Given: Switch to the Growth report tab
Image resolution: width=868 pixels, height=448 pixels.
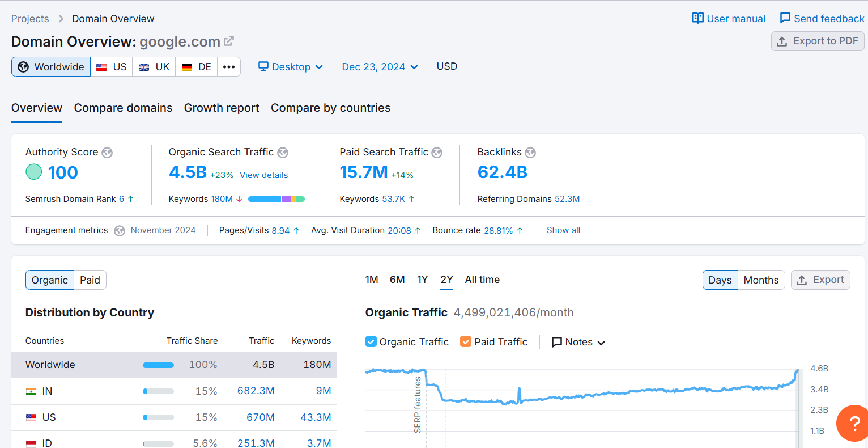Looking at the screenshot, I should tap(222, 108).
